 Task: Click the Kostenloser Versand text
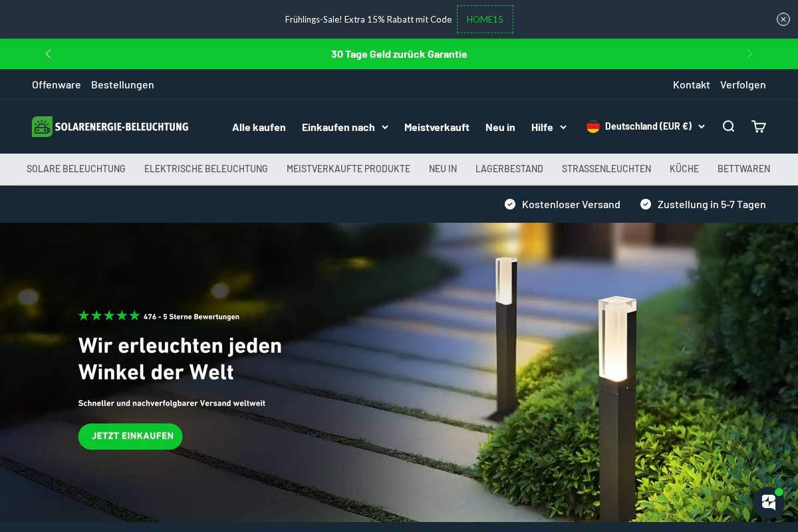pyautogui.click(x=571, y=204)
